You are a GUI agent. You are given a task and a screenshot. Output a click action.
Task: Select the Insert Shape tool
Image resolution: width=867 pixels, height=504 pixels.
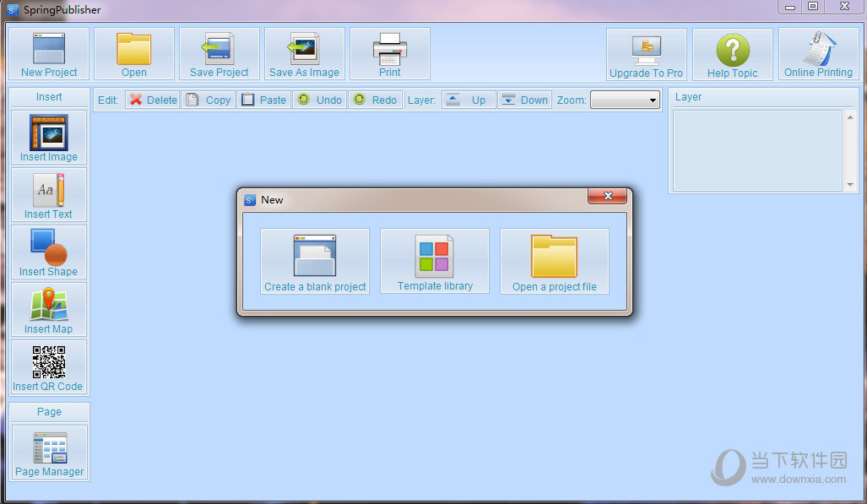click(49, 252)
